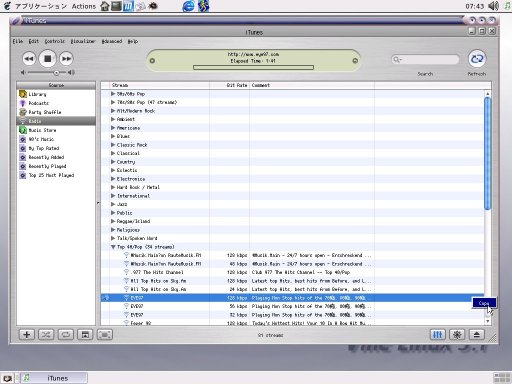Expand the 50s/60s Pop category
The image size is (512, 384).
113,94
